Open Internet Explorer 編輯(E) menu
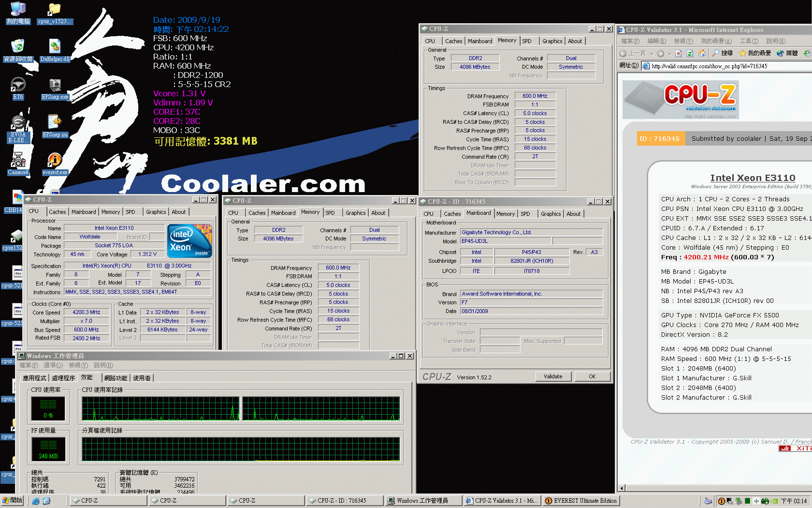 click(x=656, y=41)
